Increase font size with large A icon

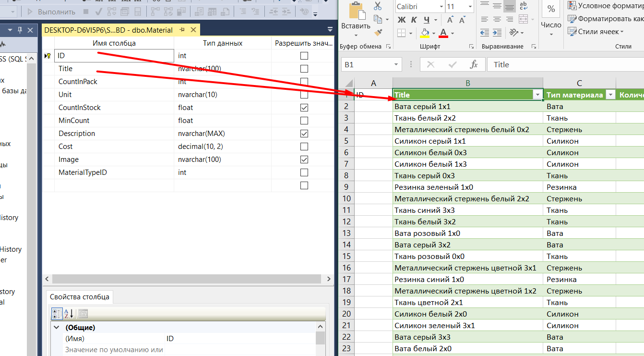tap(450, 20)
